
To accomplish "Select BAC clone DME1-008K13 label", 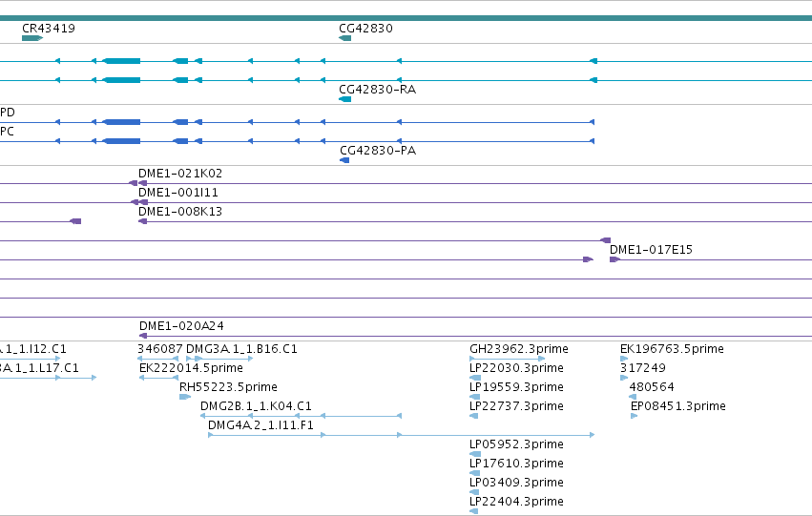I will [179, 212].
